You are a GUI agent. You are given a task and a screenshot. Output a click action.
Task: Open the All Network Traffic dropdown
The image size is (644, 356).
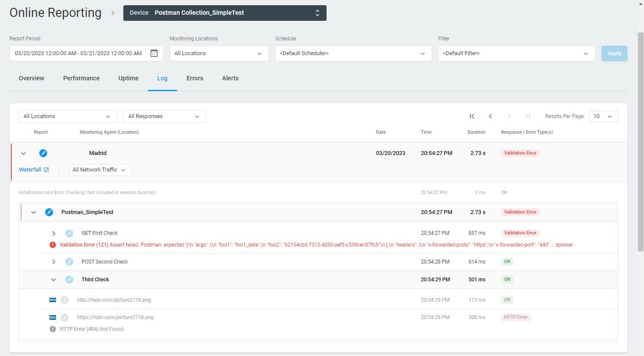99,169
